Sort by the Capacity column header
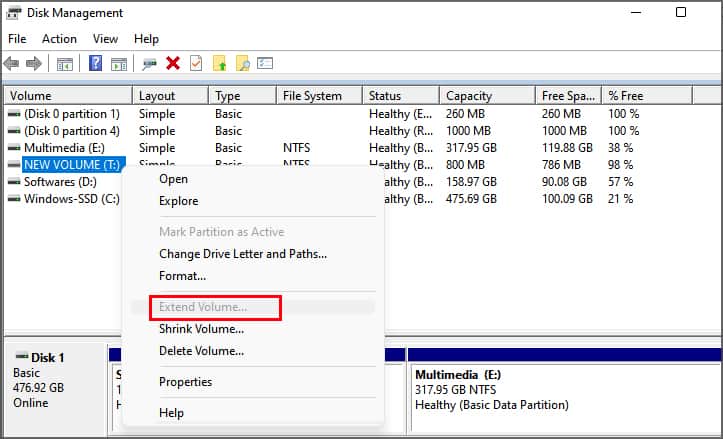 (487, 96)
